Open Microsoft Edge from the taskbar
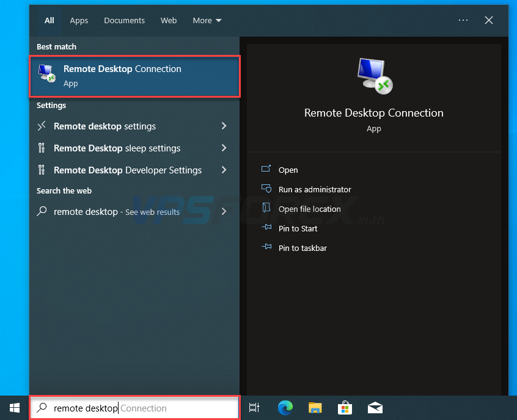Image resolution: width=517 pixels, height=420 pixels. click(x=285, y=408)
